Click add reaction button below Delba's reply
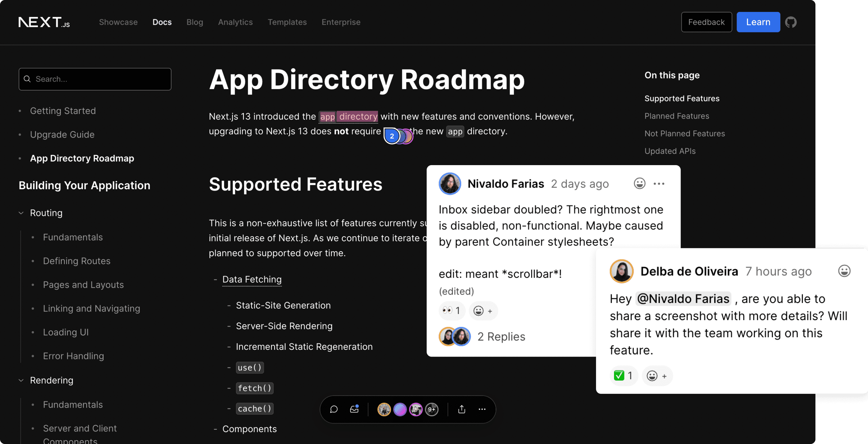Image resolution: width=868 pixels, height=444 pixels. 657,376
